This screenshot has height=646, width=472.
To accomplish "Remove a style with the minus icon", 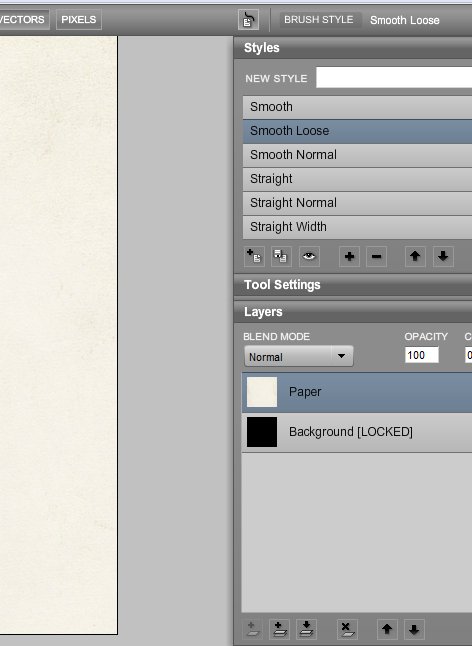I will coord(376,256).
